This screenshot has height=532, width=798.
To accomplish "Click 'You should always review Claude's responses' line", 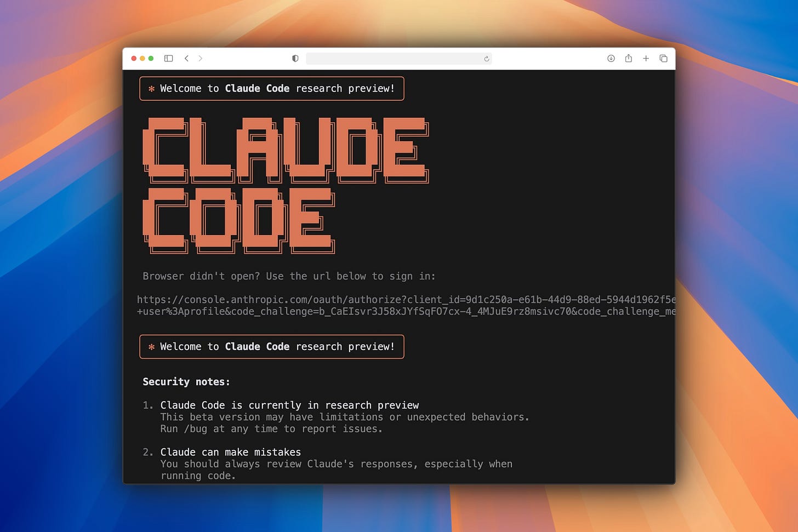I will pos(337,464).
